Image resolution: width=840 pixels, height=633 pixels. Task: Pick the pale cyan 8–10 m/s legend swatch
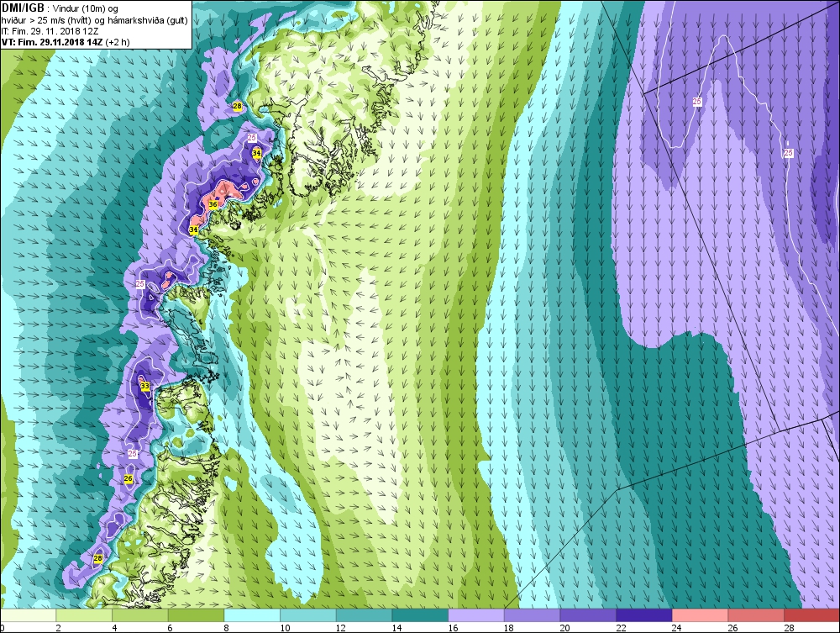point(252,615)
